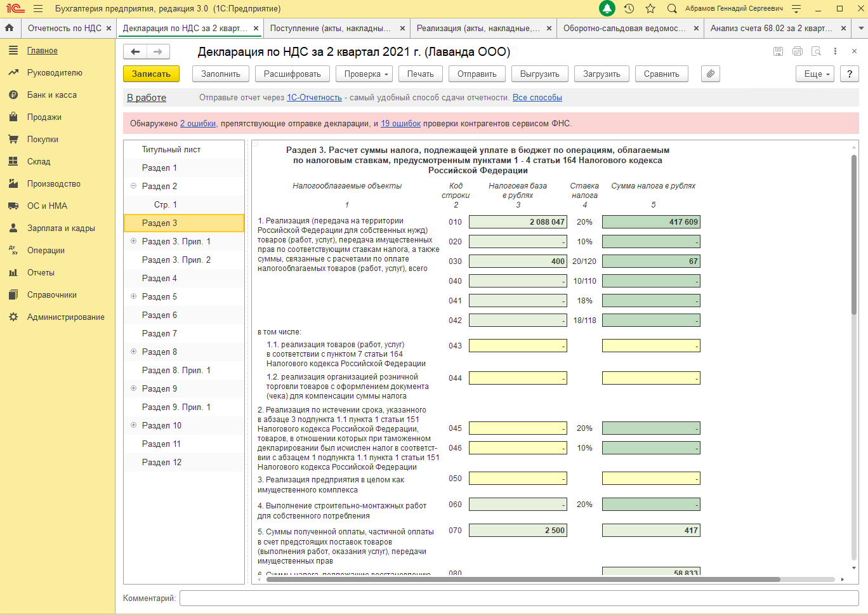Open the Еще dropdown menu
Image resolution: width=868 pixels, height=615 pixels.
tap(815, 74)
